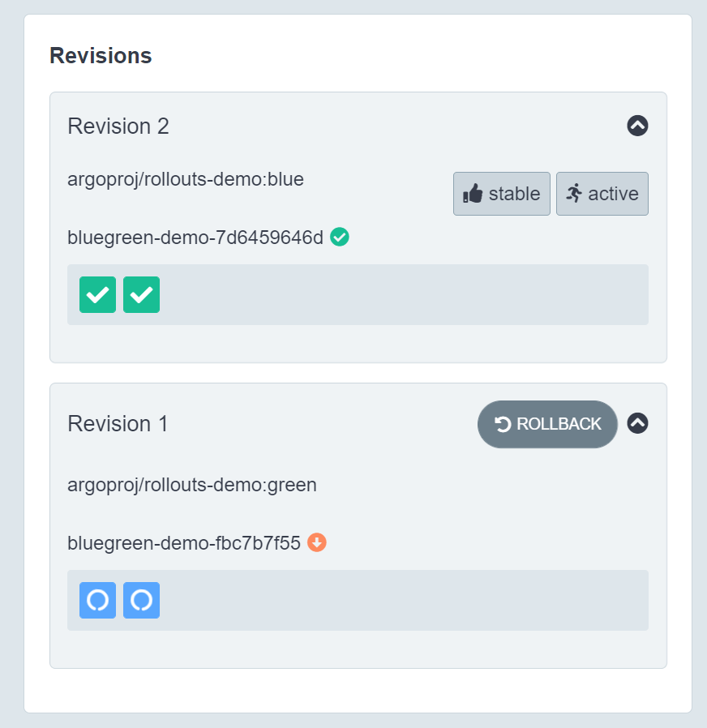Select the bluegreen-demo-7d6459646d ReplicaSet name
This screenshot has width=707, height=728.
coord(195,238)
